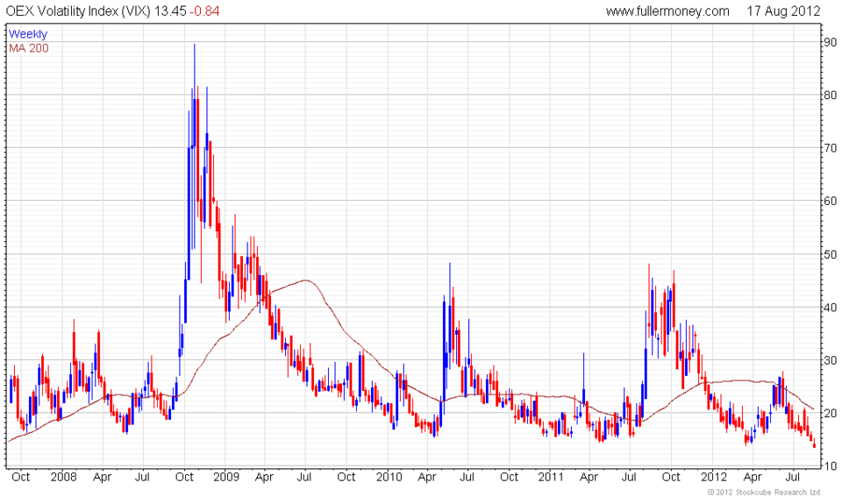Click the tallest blue candle near 90 in Oct 2008
The height and width of the screenshot is (504, 842).
tap(195, 145)
